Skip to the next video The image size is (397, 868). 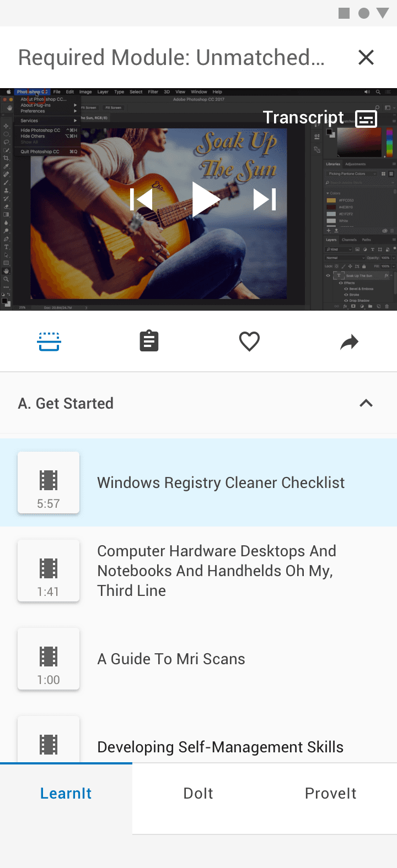pos(265,199)
